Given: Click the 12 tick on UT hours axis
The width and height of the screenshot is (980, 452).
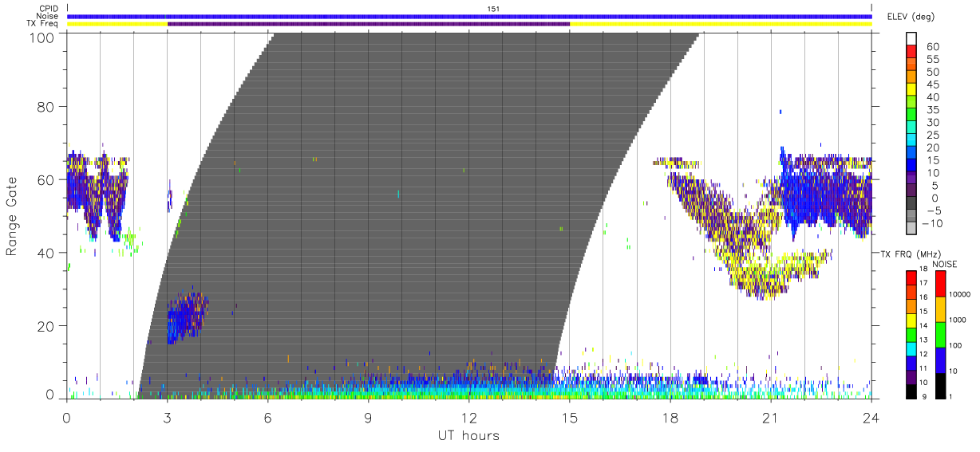Looking at the screenshot, I should point(468,417).
